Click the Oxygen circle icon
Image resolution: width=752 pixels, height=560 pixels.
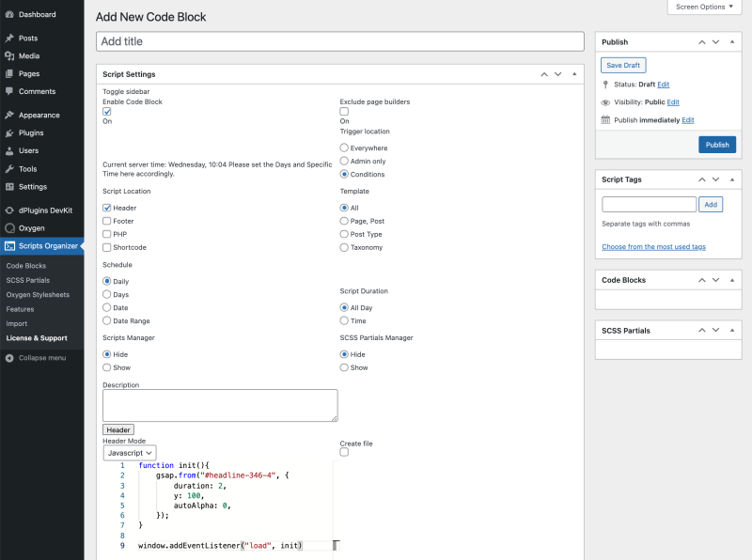click(x=9, y=228)
